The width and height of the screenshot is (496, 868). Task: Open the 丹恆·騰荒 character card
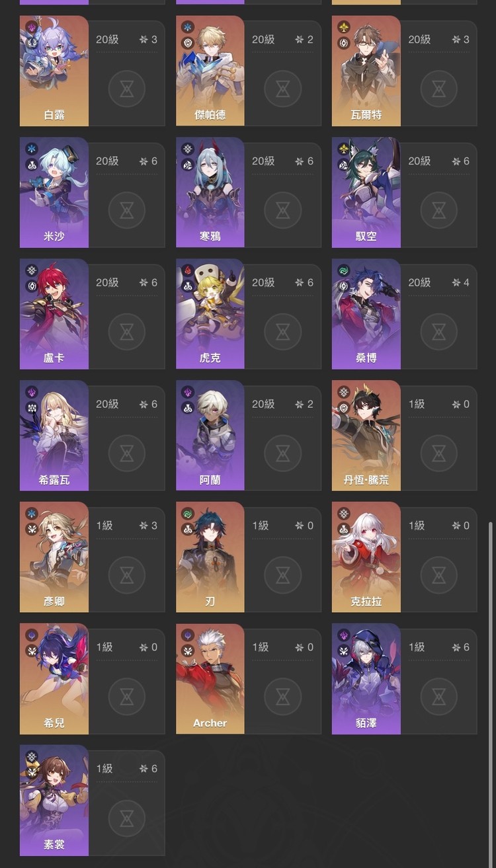click(404, 436)
